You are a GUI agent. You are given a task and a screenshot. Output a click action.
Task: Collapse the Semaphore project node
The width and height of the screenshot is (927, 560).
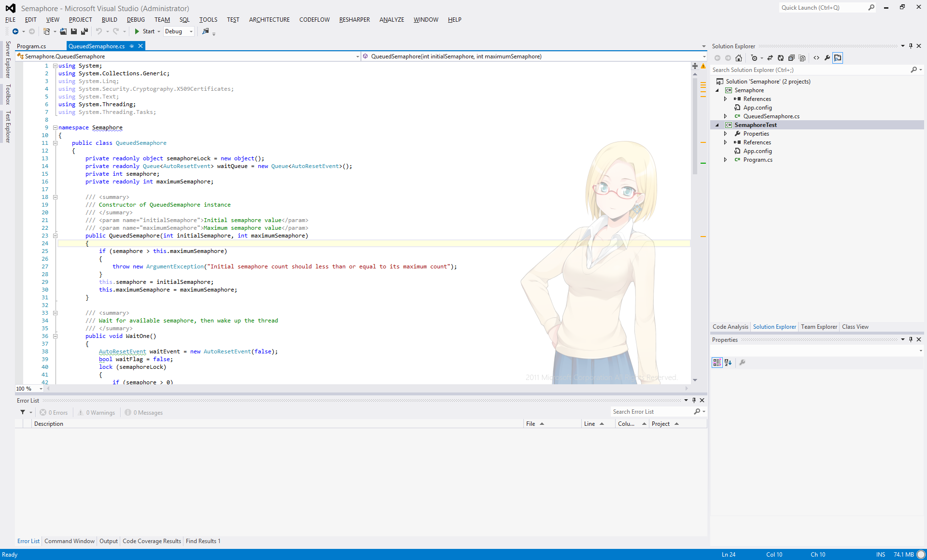click(x=717, y=90)
